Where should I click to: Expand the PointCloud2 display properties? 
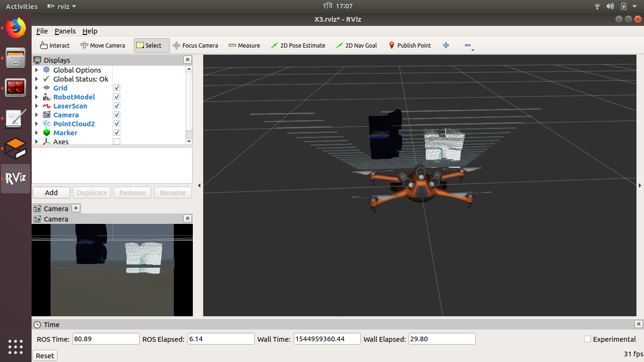pos(37,123)
